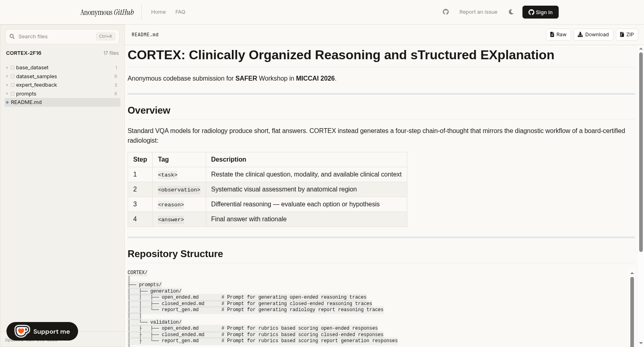Expand the dataset_samples folder arrow
Image resolution: width=644 pixels, height=347 pixels.
[7, 77]
